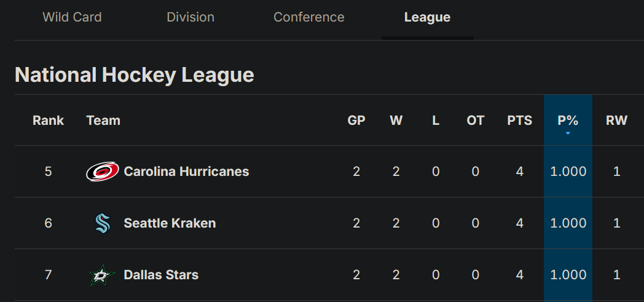Click the Dallas Stars team logo
This screenshot has height=302, width=644.
(102, 275)
